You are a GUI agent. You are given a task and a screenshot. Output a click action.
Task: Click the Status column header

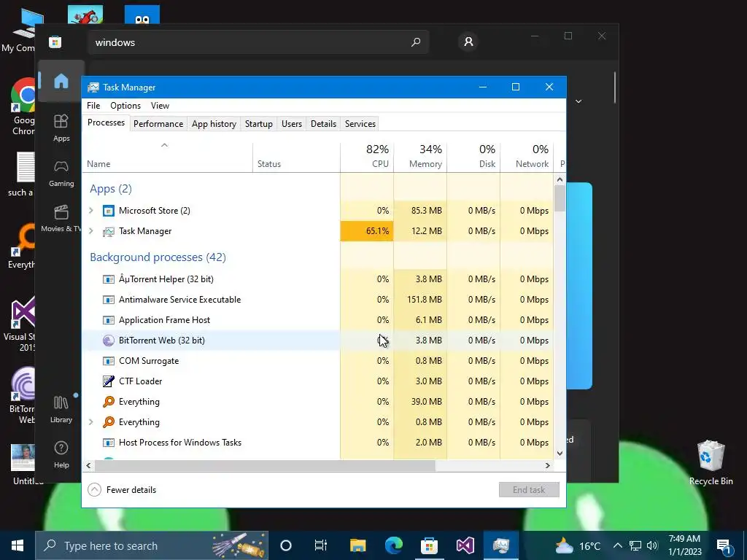pos(296,157)
